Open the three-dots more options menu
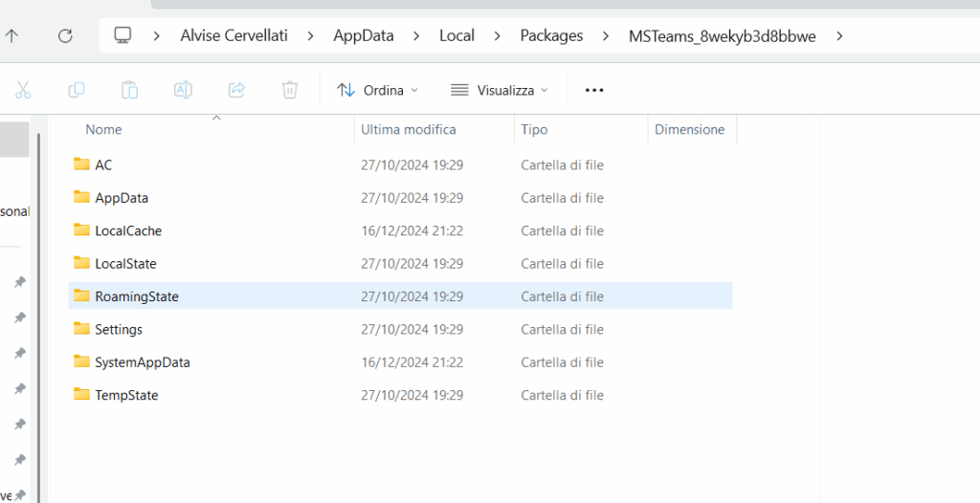 point(594,90)
